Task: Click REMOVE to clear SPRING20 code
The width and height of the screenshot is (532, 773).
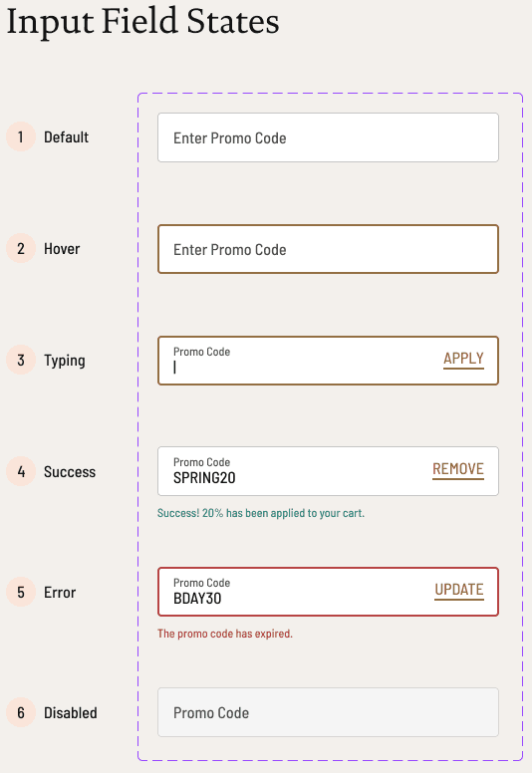Action: [458, 469]
